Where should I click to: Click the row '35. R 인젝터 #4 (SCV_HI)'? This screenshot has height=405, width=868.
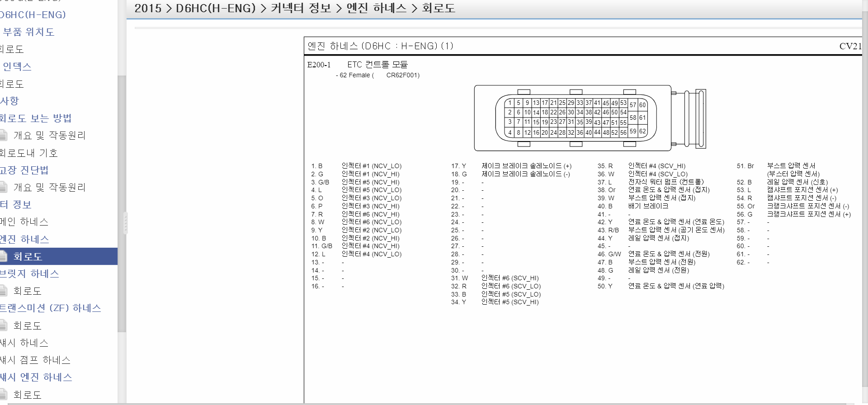(x=642, y=166)
